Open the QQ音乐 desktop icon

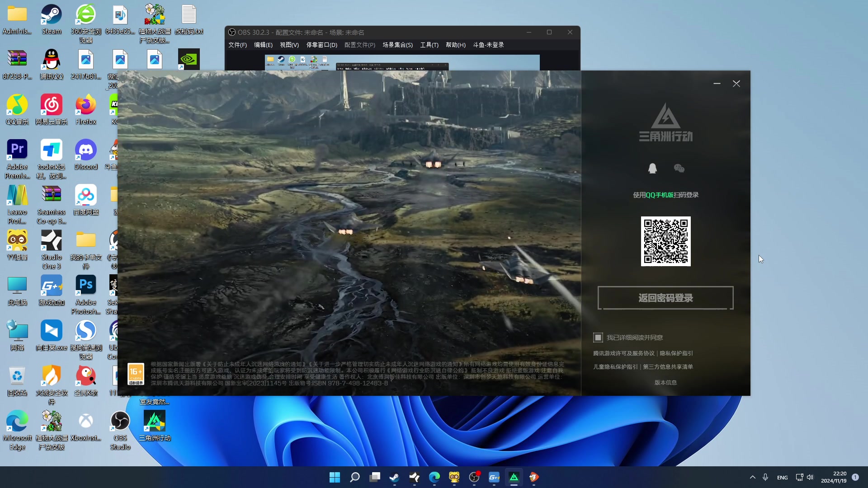[x=17, y=110]
